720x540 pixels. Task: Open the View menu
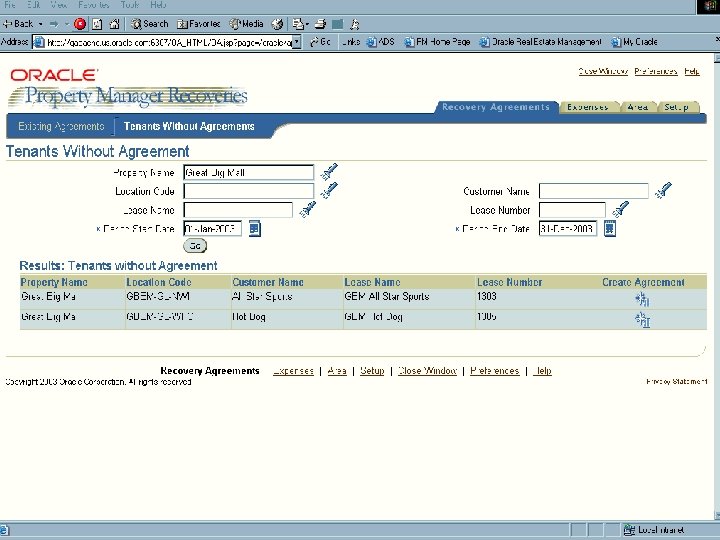pos(59,5)
